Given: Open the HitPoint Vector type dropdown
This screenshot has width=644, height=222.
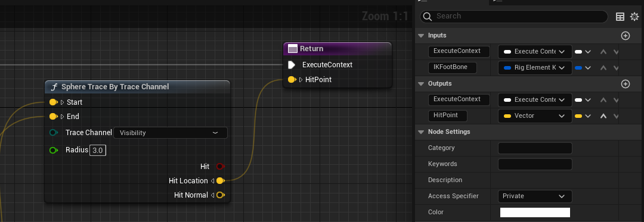Looking at the screenshot, I should [535, 116].
